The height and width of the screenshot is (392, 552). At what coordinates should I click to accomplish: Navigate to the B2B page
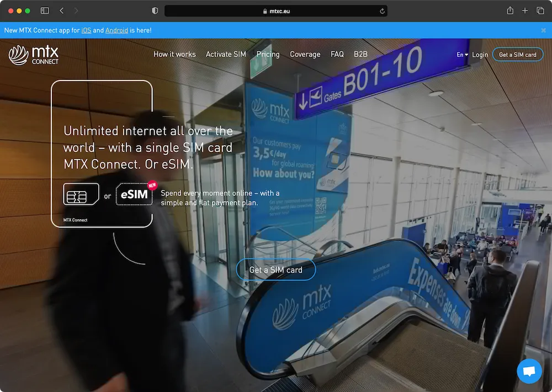tap(360, 54)
